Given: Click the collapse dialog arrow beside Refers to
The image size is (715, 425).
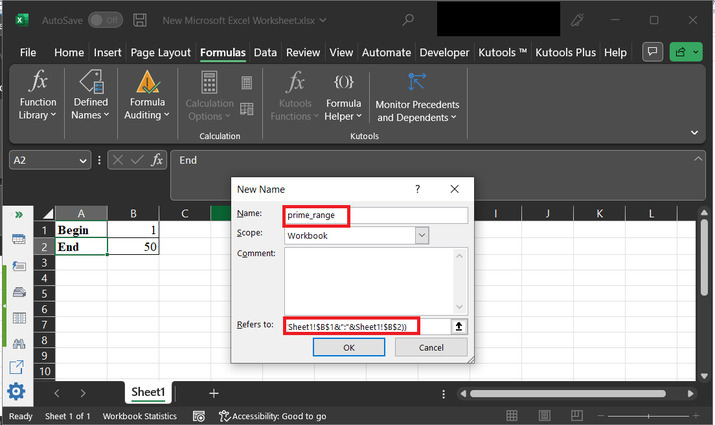Looking at the screenshot, I should pyautogui.click(x=459, y=327).
